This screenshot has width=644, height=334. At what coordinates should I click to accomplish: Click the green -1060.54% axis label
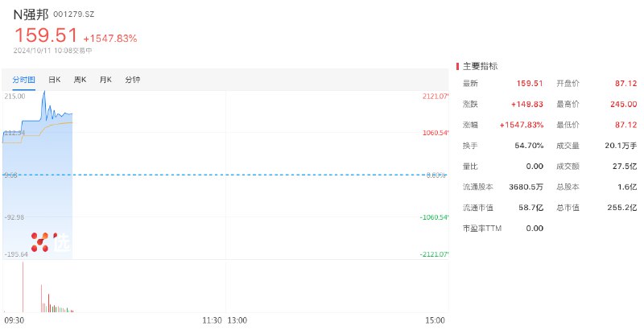pyautogui.click(x=434, y=217)
